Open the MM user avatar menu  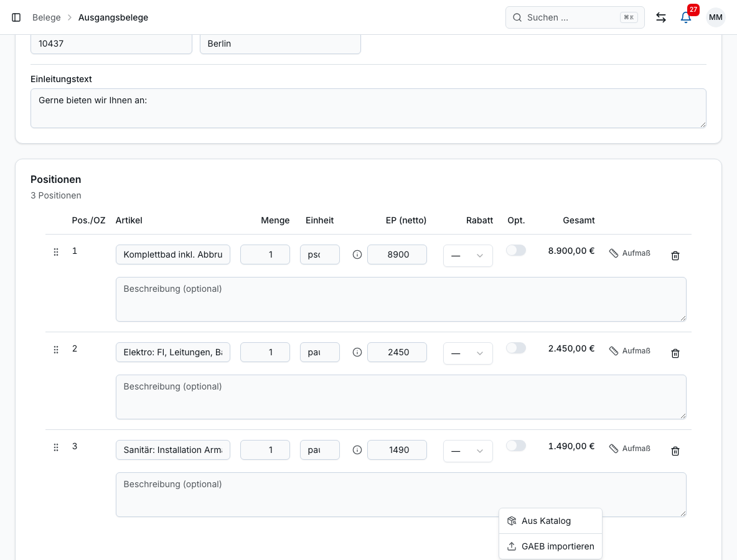pos(715,17)
